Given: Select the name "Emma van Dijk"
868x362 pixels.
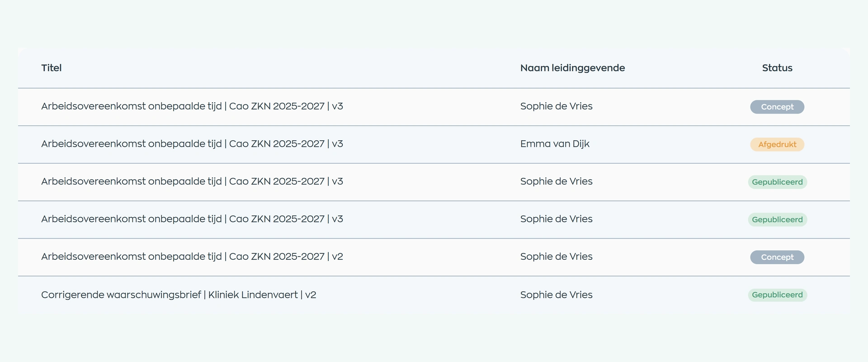Looking at the screenshot, I should click(x=555, y=144).
